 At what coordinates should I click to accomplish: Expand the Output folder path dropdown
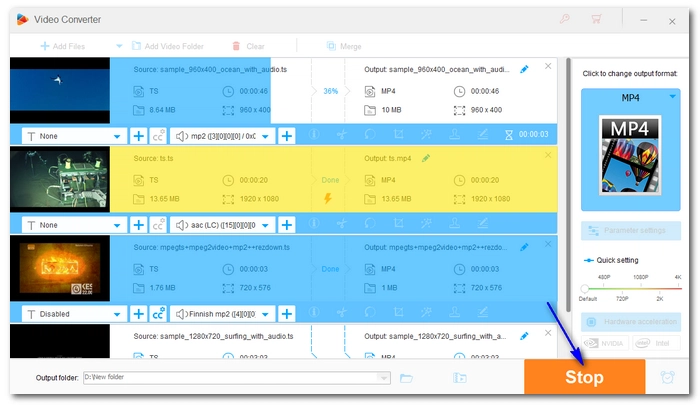383,378
